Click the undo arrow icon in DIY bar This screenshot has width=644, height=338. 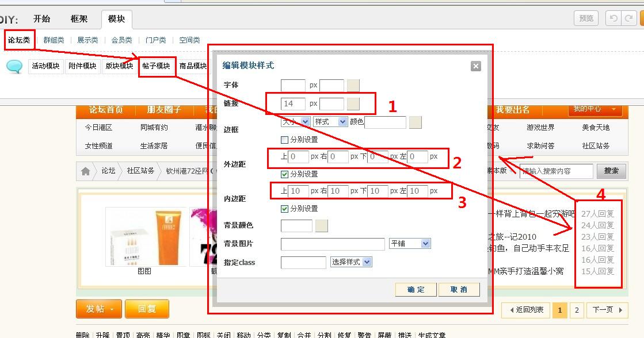(613, 18)
